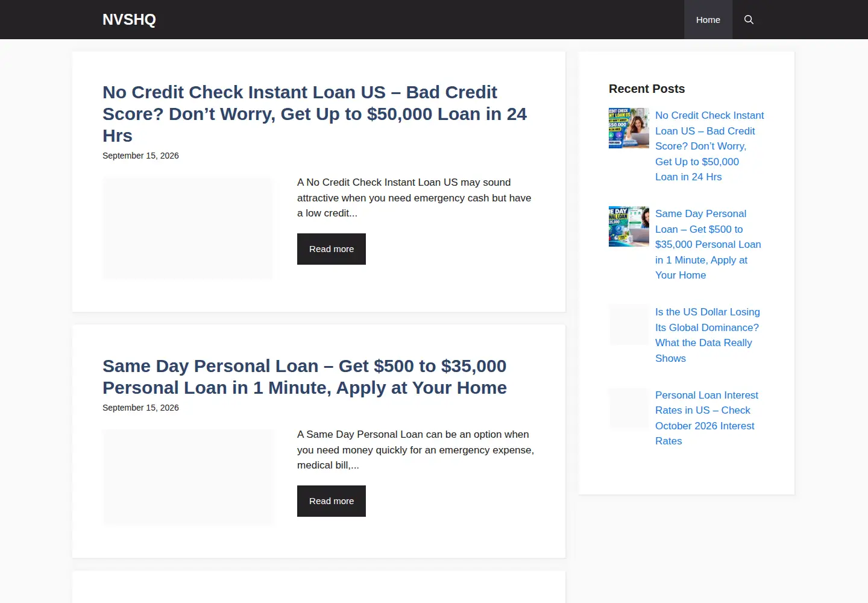
Task: Click Read more under Same Day Personal Loan excerpt
Action: pyautogui.click(x=332, y=501)
